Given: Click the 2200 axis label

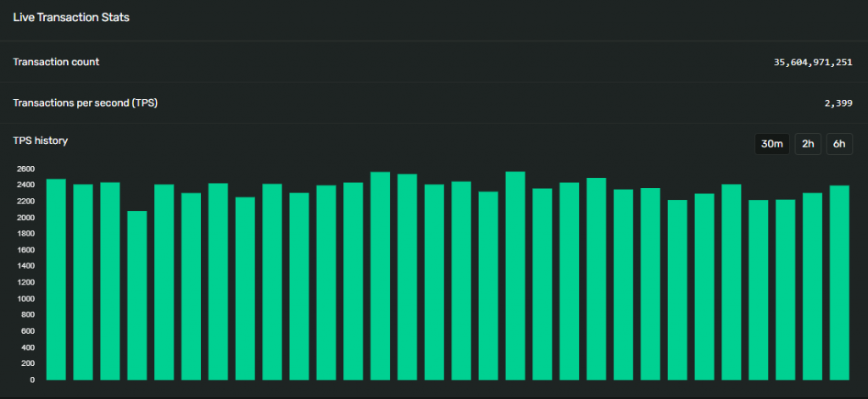Looking at the screenshot, I should click(28, 201).
